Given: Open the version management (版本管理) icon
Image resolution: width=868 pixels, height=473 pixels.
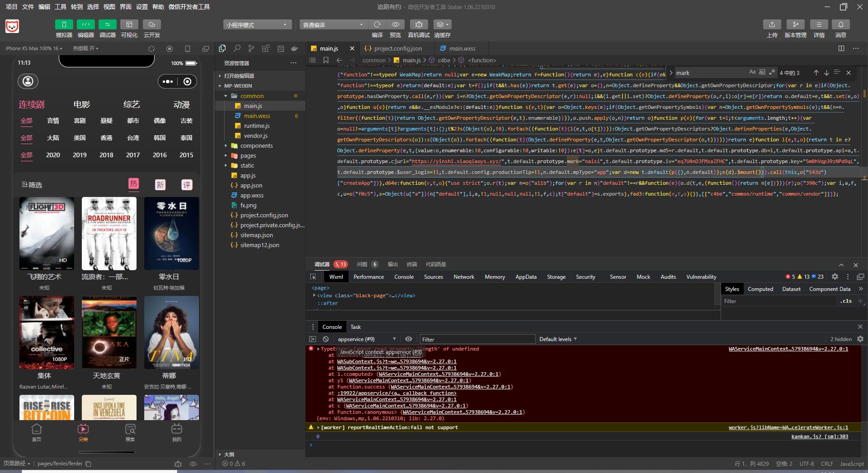Looking at the screenshot, I should (x=795, y=24).
